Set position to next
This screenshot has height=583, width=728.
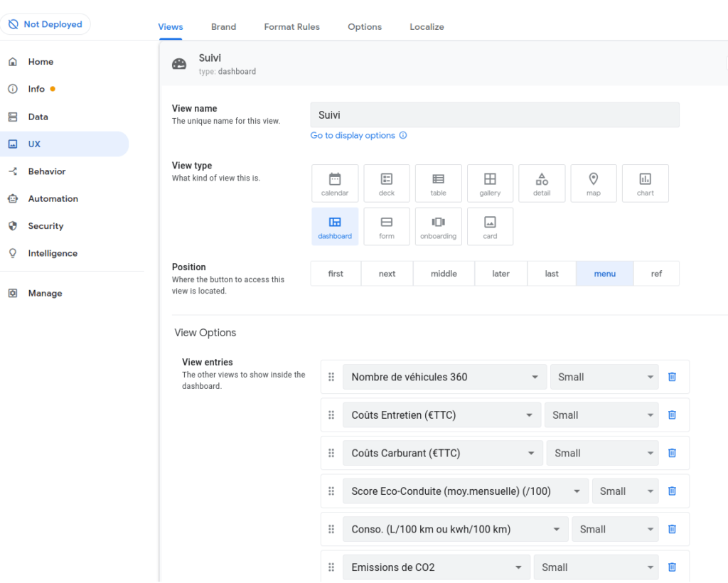[387, 274]
